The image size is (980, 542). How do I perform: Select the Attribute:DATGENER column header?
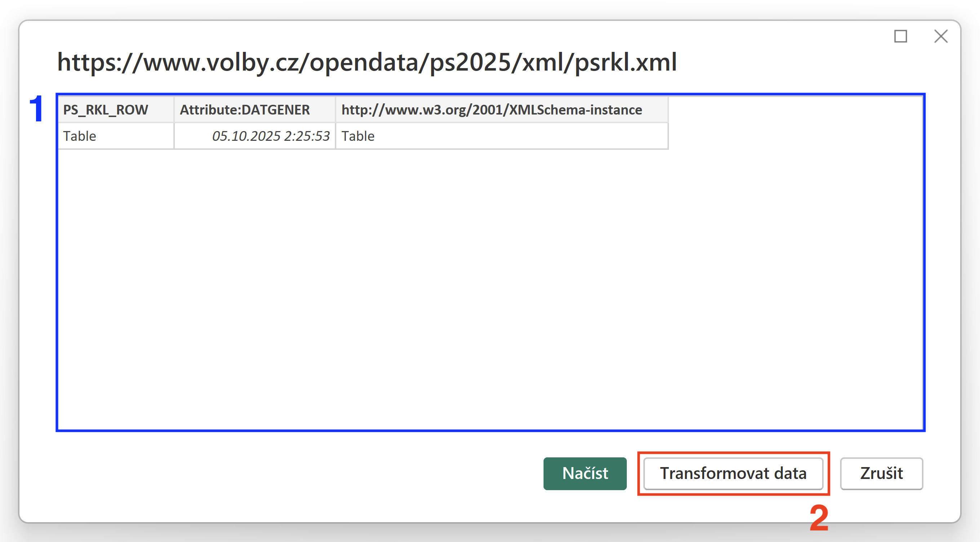[x=254, y=110]
